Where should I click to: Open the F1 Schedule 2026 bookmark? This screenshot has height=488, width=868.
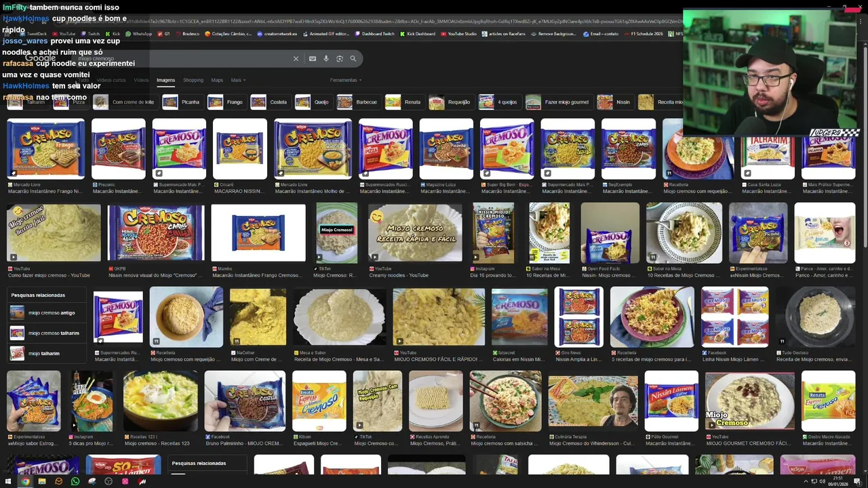point(644,34)
